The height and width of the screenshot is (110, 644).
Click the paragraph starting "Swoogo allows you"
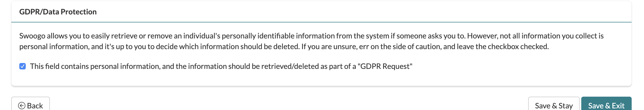[x=311, y=41]
